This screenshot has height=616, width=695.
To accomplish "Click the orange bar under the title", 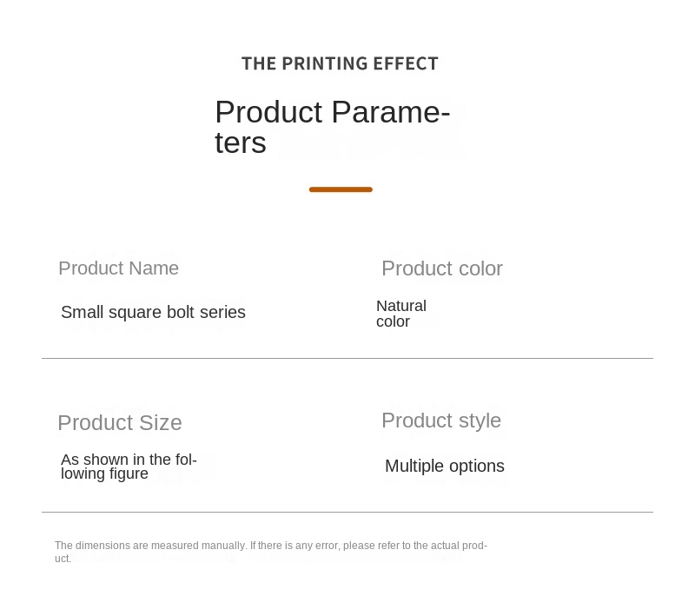I will [341, 189].
